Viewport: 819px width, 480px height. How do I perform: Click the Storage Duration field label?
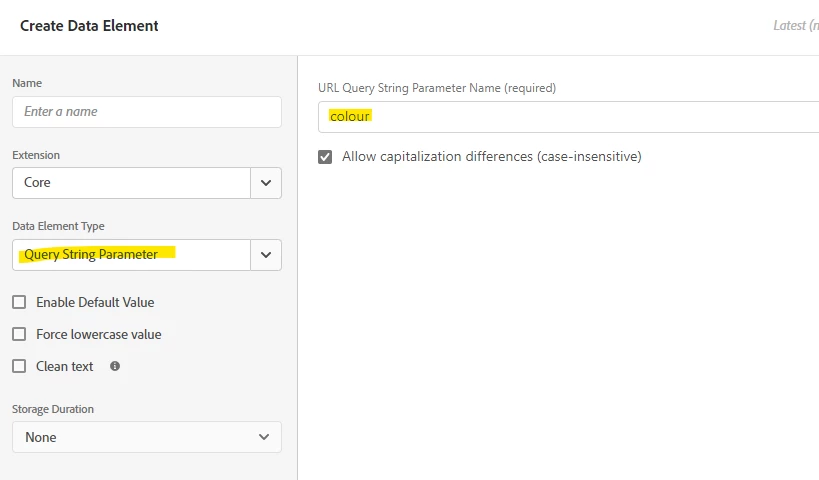(x=53, y=409)
